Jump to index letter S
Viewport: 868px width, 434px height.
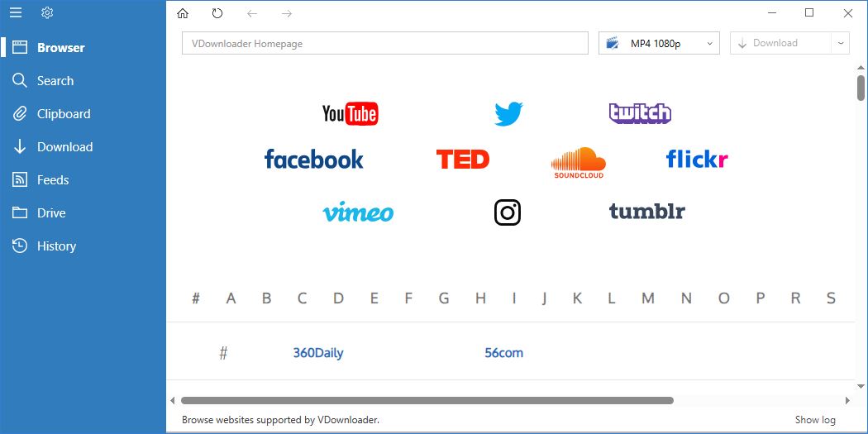[831, 298]
